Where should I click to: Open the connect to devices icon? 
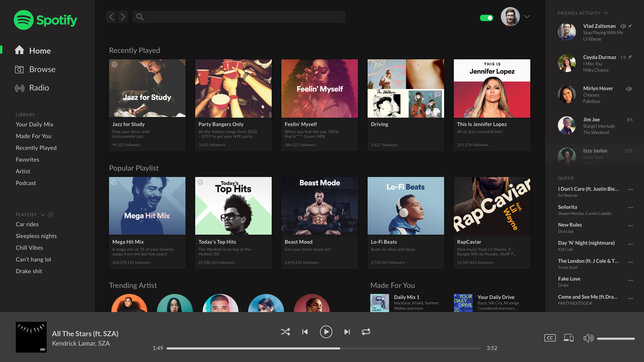(x=569, y=338)
